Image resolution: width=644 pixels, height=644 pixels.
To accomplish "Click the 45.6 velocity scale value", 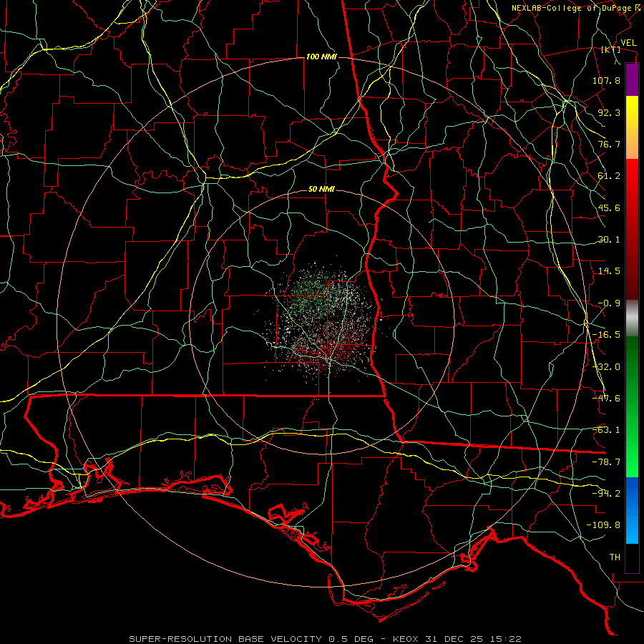I will [609, 208].
